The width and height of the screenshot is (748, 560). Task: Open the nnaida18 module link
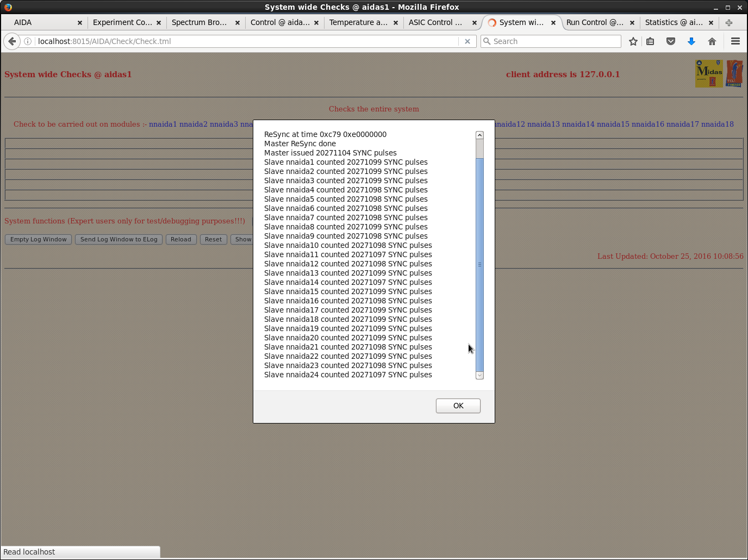pos(718,124)
